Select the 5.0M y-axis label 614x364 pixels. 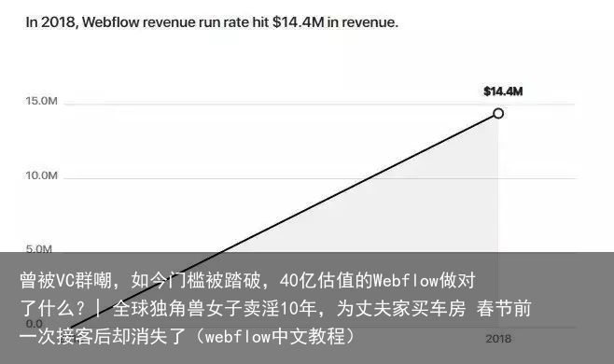[x=39, y=249]
